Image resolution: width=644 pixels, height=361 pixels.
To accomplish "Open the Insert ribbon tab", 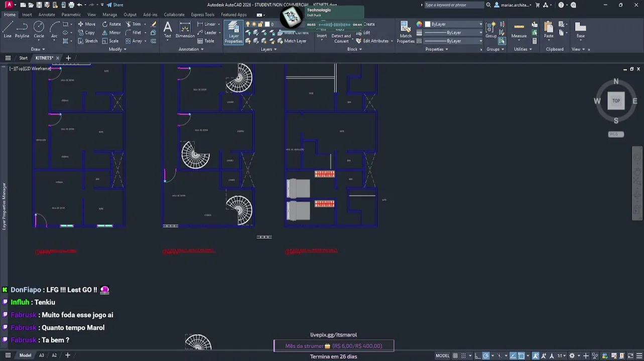I will pos(27,15).
